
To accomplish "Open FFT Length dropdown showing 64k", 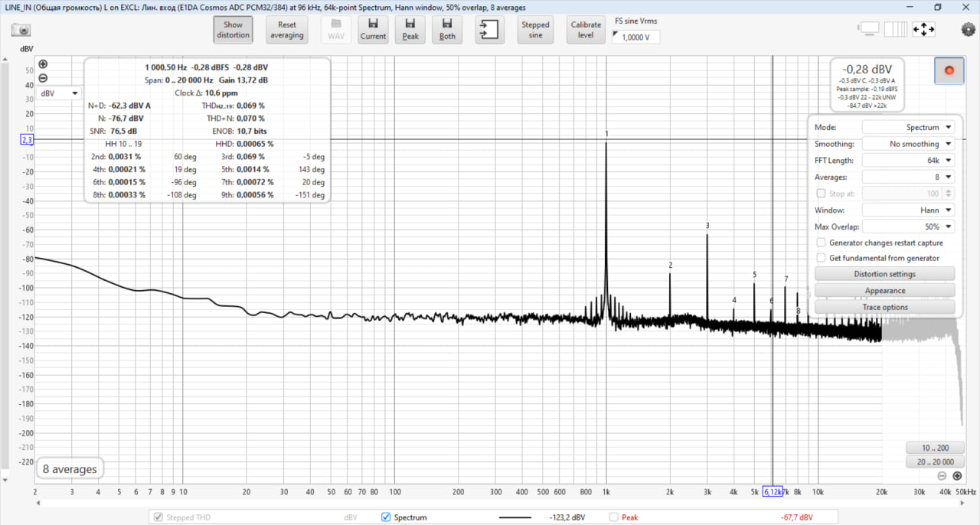I will click(908, 160).
